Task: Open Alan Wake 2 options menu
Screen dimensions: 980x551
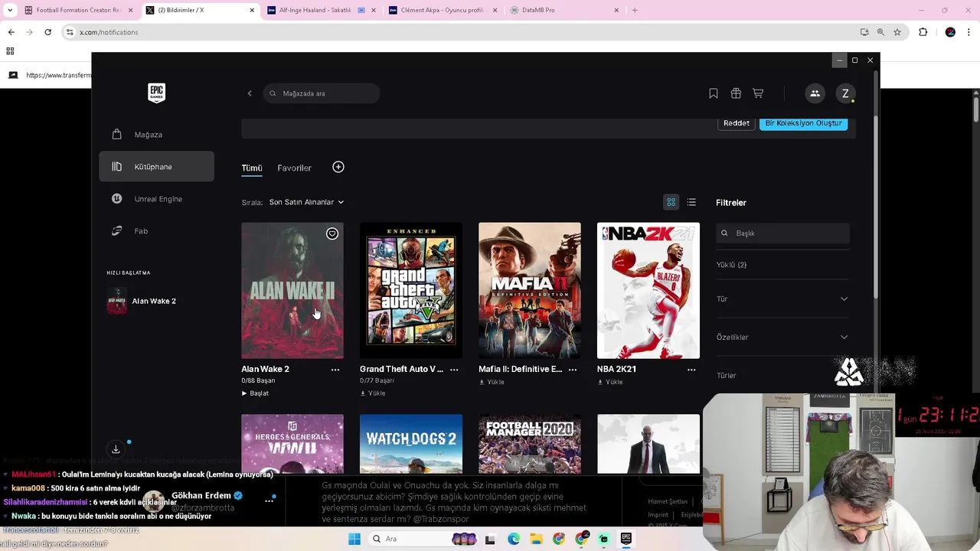Action: [x=335, y=370]
